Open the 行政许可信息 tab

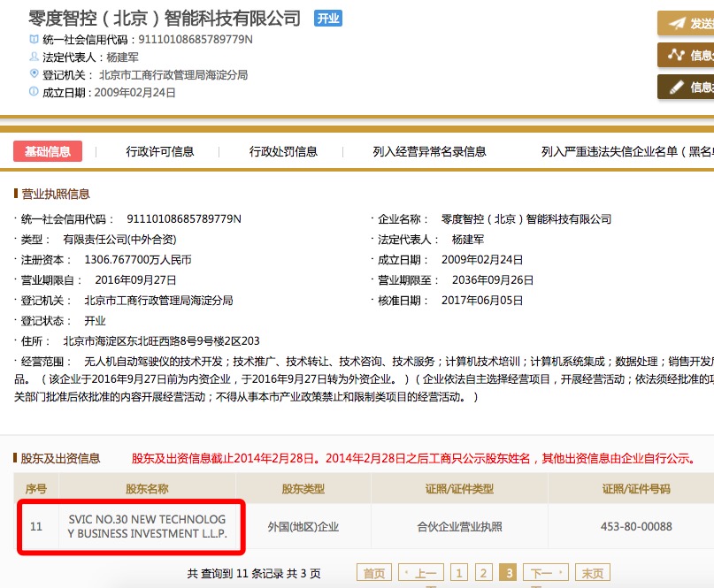[x=160, y=151]
